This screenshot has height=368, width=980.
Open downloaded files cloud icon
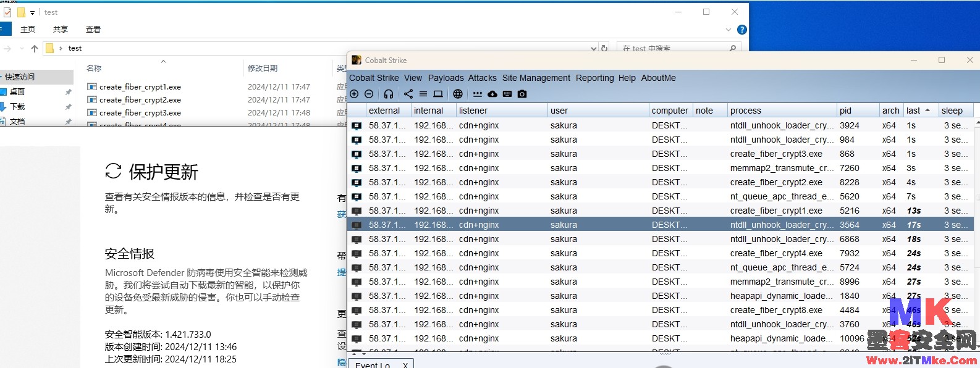click(492, 94)
